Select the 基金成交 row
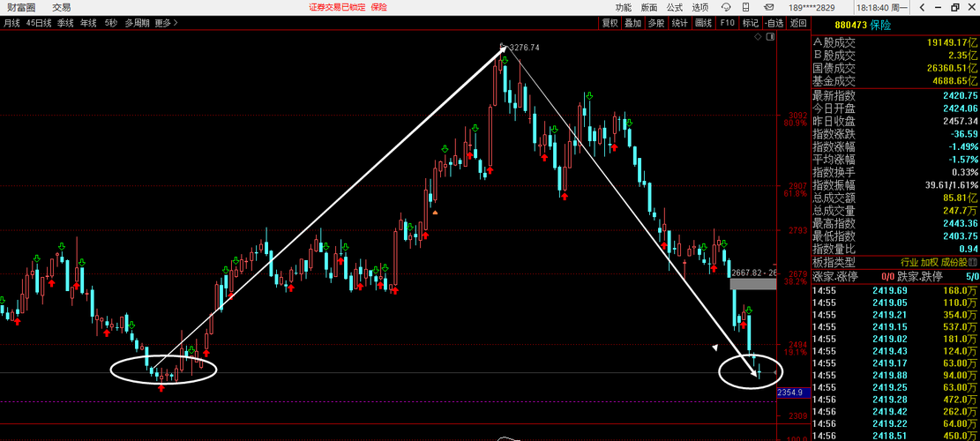The width and height of the screenshot is (980, 441). coord(895,81)
